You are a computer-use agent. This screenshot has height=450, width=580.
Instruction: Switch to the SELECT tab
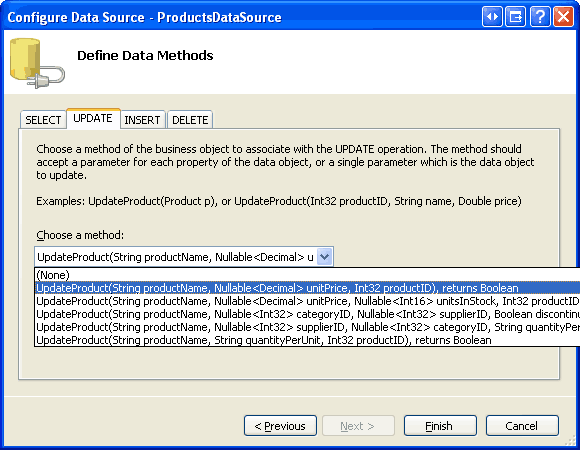coord(43,120)
